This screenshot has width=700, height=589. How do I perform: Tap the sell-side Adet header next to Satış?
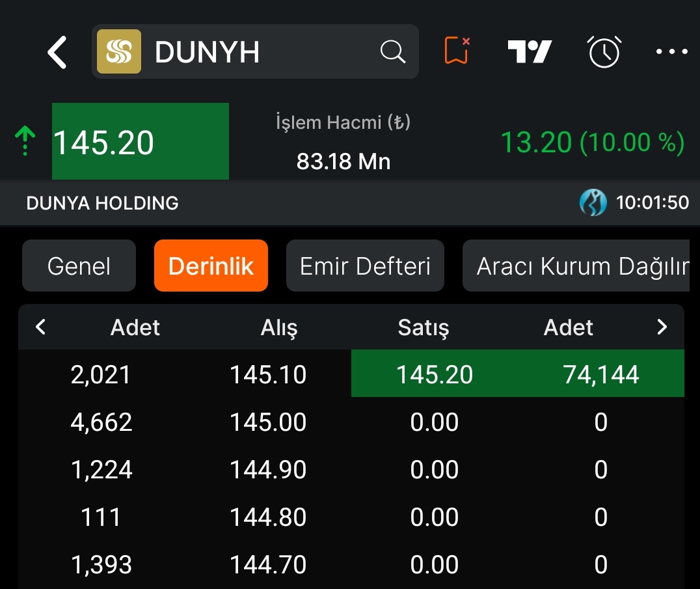568,327
